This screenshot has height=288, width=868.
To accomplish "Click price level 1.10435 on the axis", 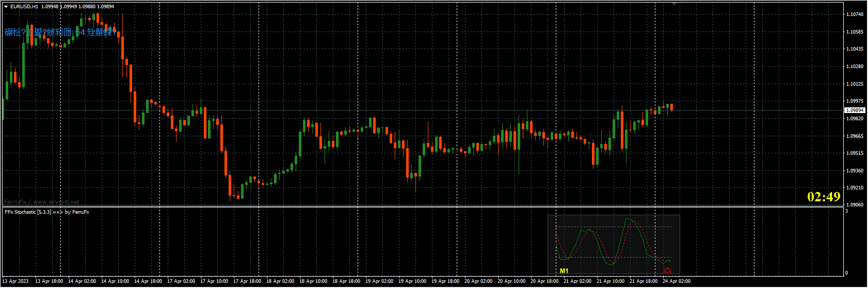I will pos(855,49).
